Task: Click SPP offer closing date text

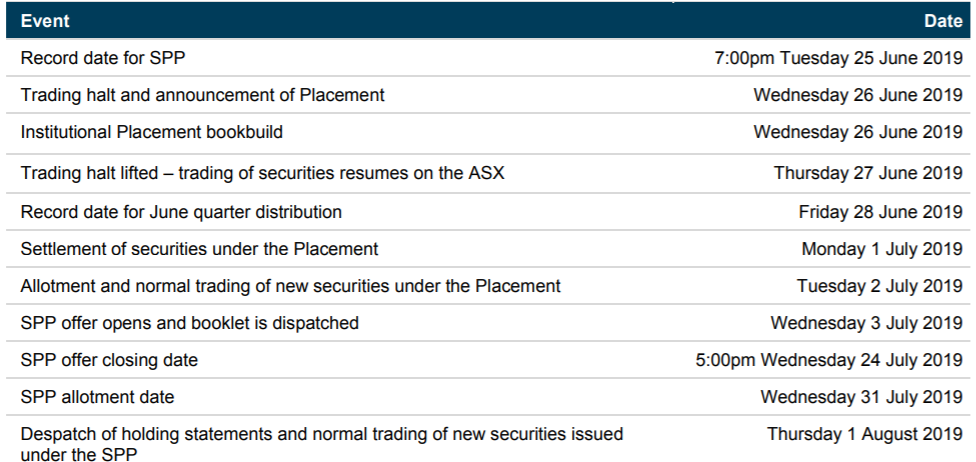Action: pos(109,360)
